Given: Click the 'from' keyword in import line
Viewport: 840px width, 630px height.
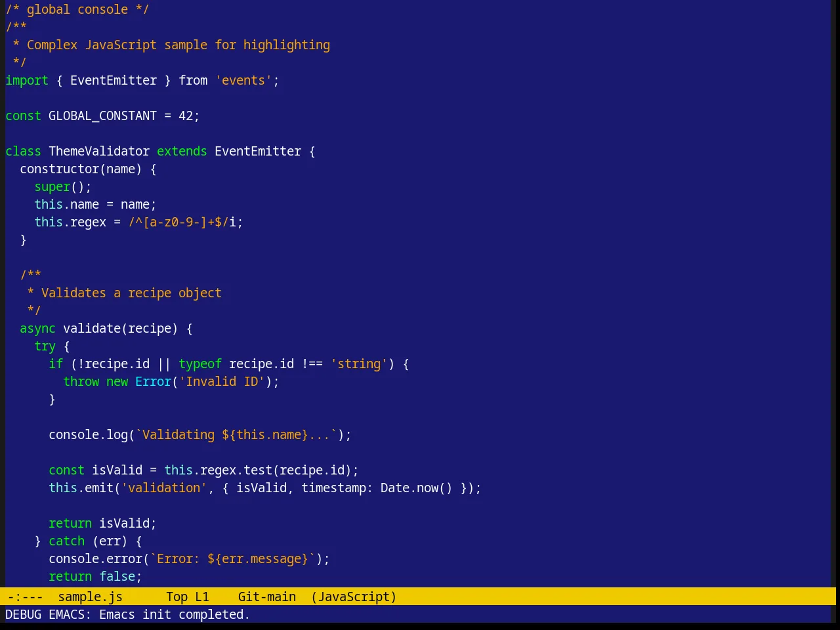Looking at the screenshot, I should 193,80.
